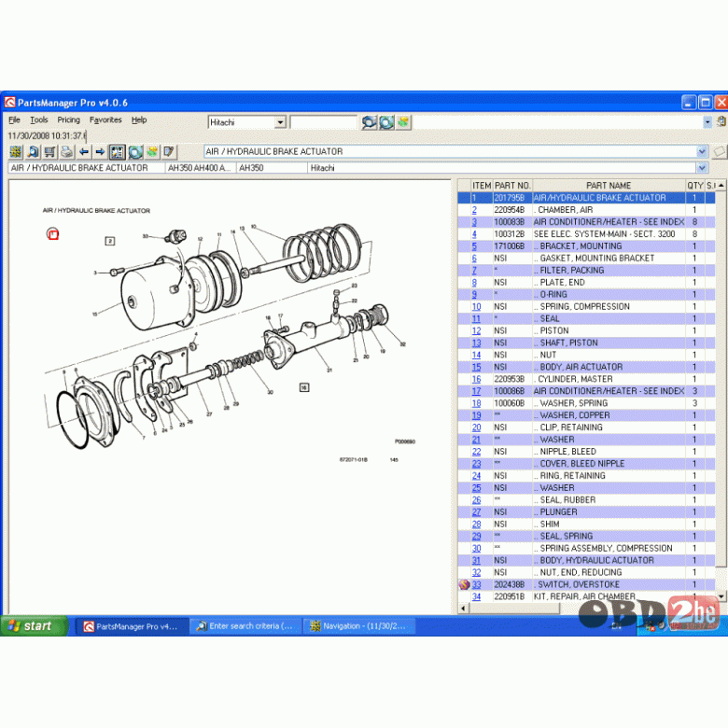
Task: Open the notepad with pencil icon
Action: pos(169,152)
